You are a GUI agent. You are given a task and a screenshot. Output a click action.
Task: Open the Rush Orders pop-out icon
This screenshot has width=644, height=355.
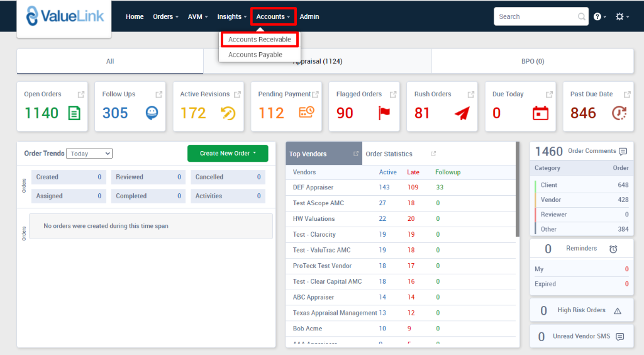(x=471, y=94)
